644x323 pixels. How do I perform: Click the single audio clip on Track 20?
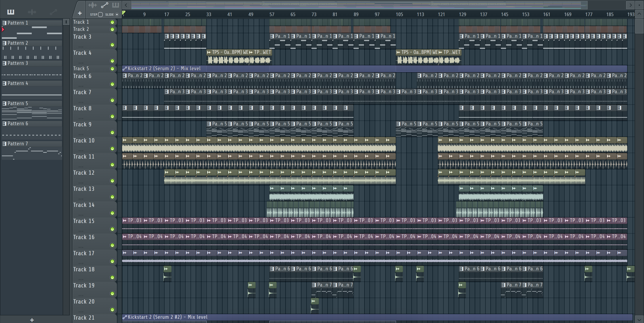(x=315, y=306)
